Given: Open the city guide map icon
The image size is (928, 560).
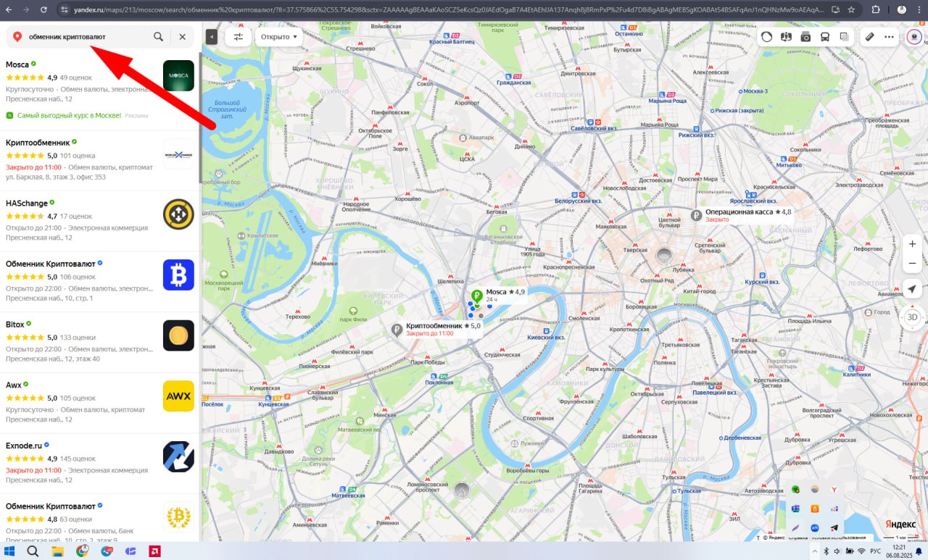Looking at the screenshot, I should pyautogui.click(x=786, y=36).
